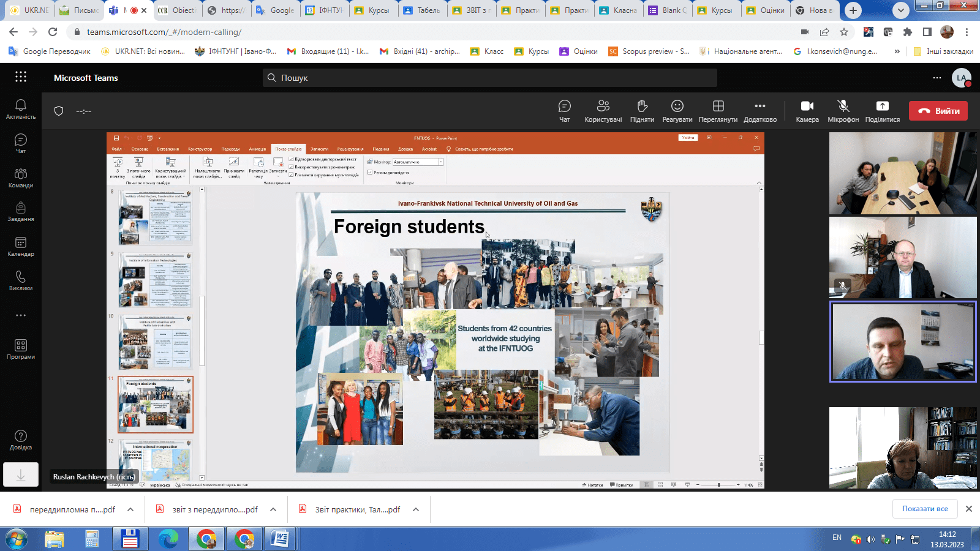The height and width of the screenshot is (551, 980).
Task: Open Apps (Програми) in Teams sidebar
Action: [21, 349]
